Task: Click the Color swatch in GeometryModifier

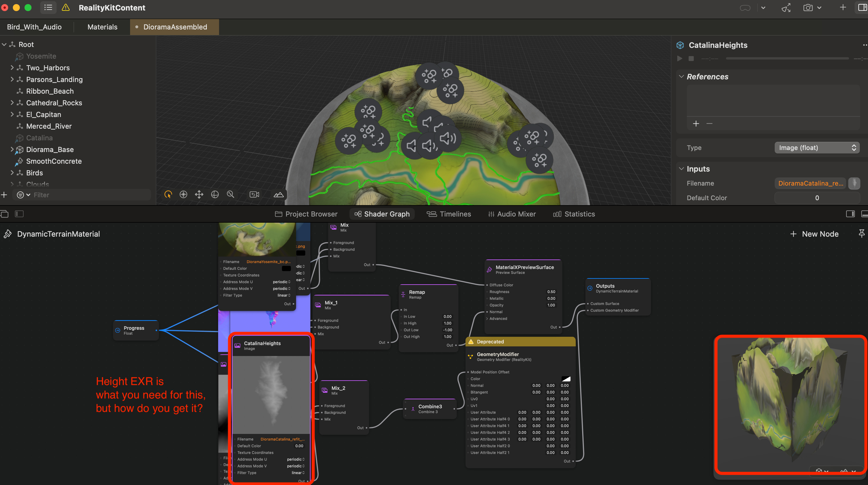Action: pos(566,379)
